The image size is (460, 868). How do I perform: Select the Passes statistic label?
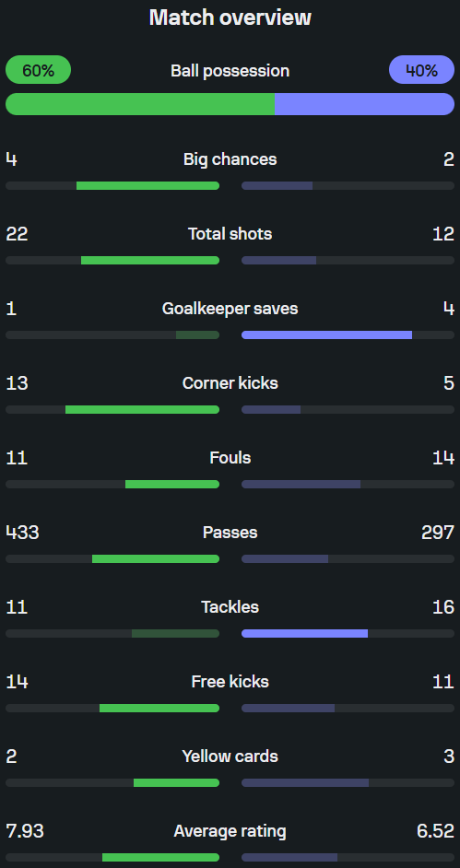(230, 533)
